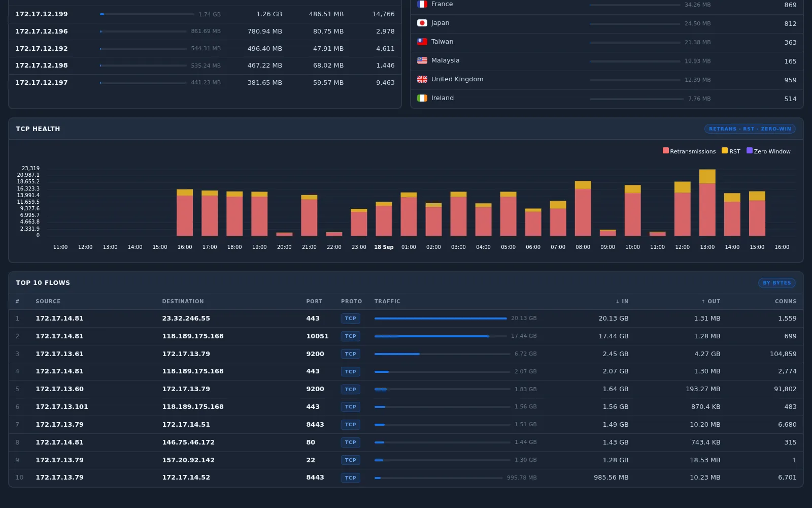
Task: Click the Japan flag icon
Action: 422,23
